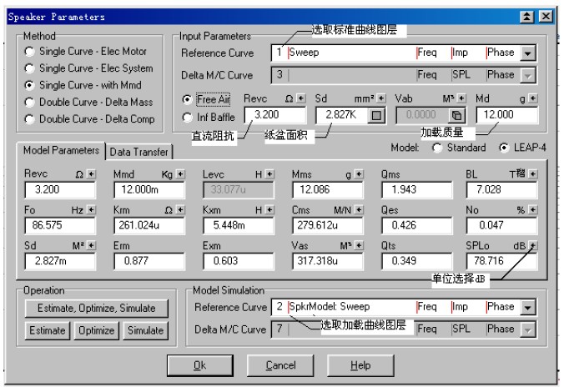
Task: Open the Input Parameters Reference Curve dropdown
Action: pyautogui.click(x=528, y=53)
